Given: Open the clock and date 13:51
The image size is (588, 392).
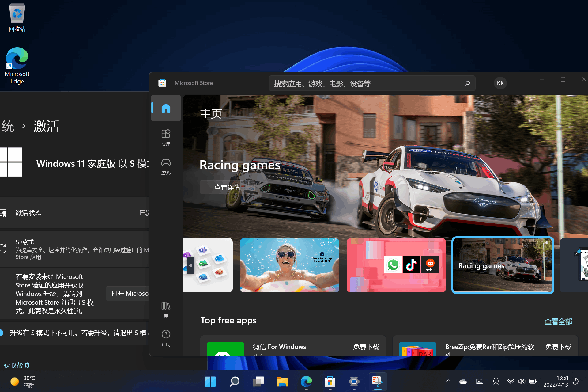Looking at the screenshot, I should [x=556, y=381].
